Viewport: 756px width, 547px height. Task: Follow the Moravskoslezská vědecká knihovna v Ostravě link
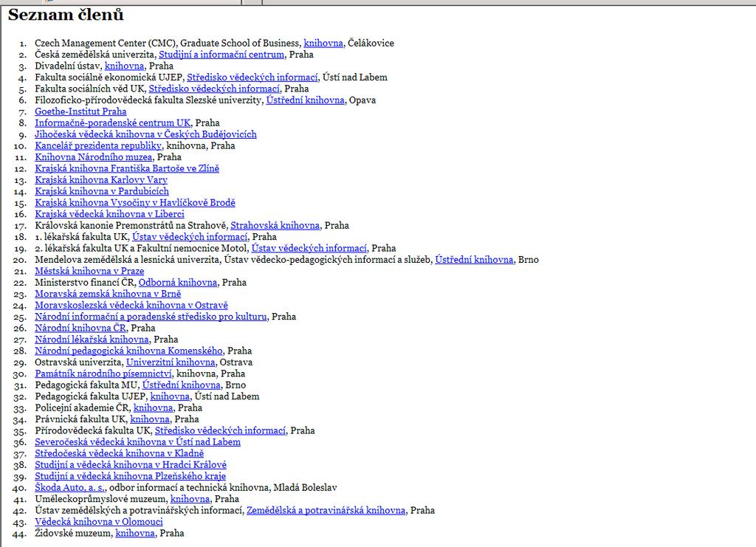pyautogui.click(x=131, y=306)
